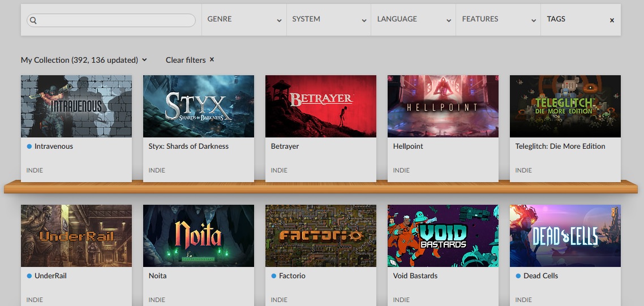Open the Void Bastards cover image
This screenshot has width=644, height=306.
(443, 236)
